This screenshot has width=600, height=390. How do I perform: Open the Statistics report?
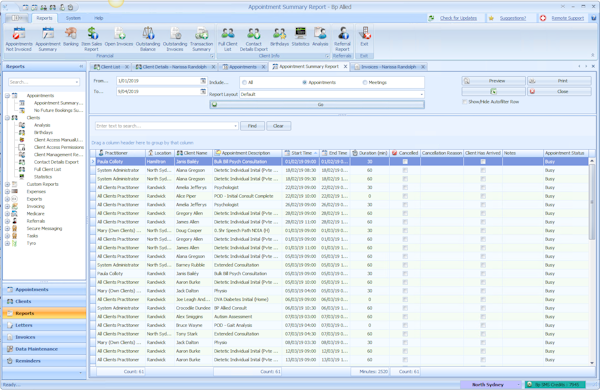pyautogui.click(x=300, y=37)
